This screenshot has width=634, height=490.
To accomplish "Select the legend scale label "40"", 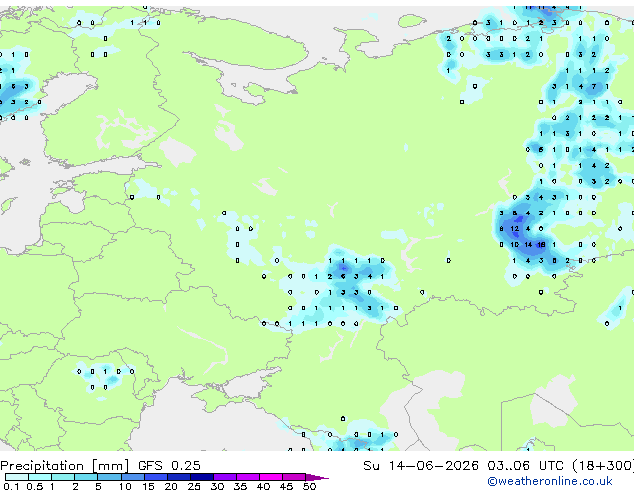I will coord(263,486).
